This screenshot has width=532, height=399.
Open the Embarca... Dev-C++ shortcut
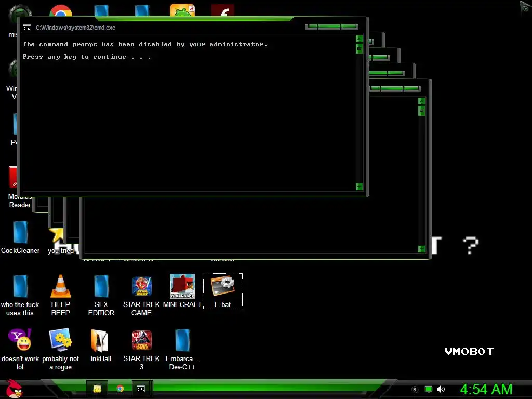pos(182,349)
